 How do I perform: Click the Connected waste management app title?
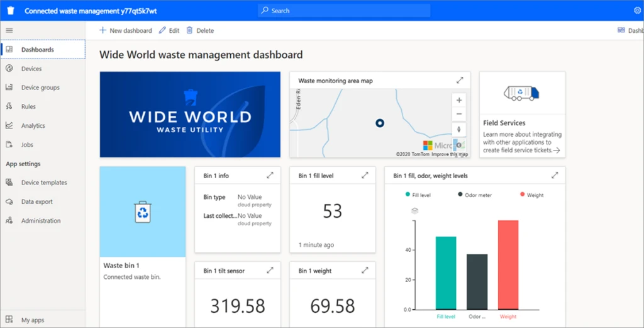[x=91, y=11]
